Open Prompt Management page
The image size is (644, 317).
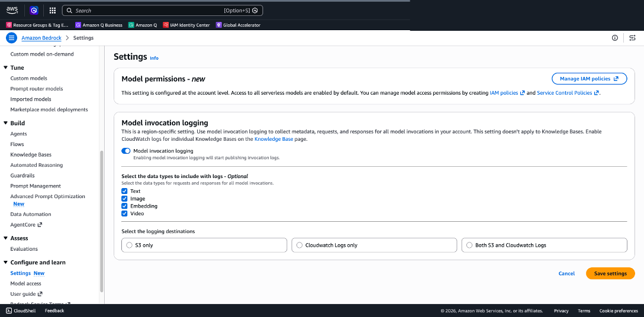pos(36,186)
